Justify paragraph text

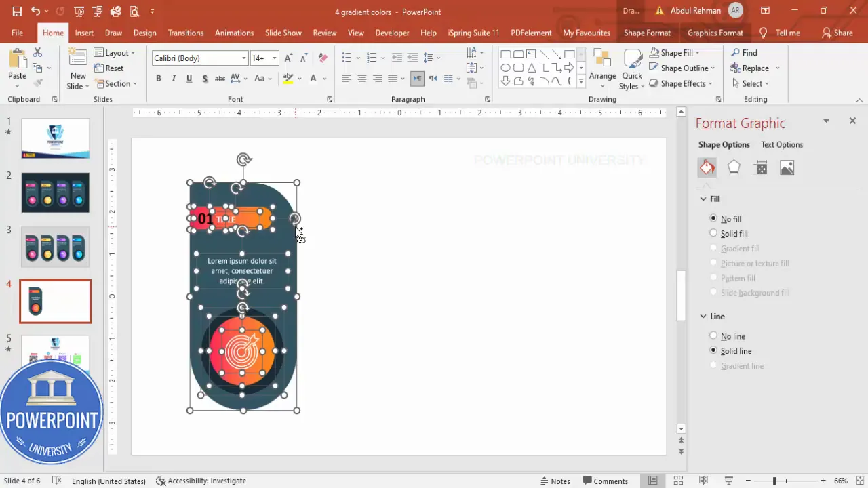coord(393,79)
